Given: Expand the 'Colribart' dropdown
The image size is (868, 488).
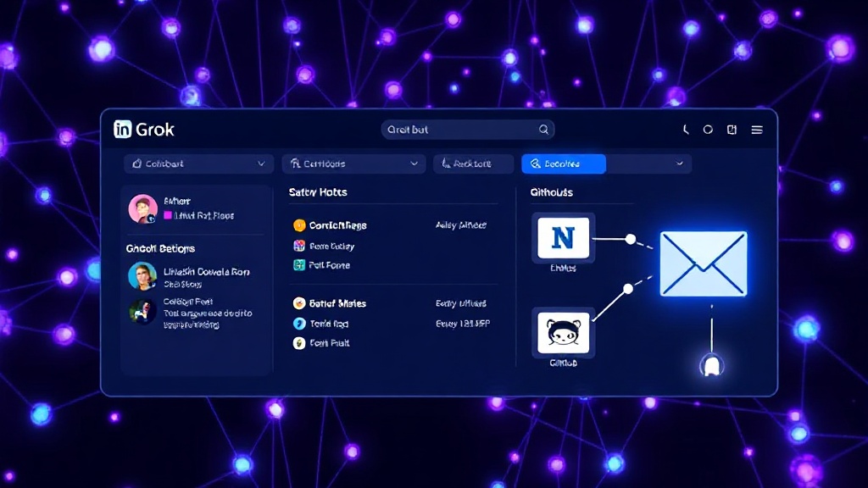Looking at the screenshot, I should coord(198,164).
